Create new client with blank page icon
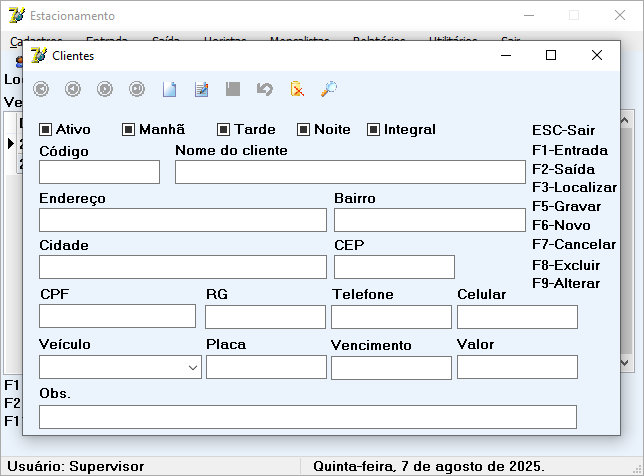The image size is (644, 476). tap(169, 89)
